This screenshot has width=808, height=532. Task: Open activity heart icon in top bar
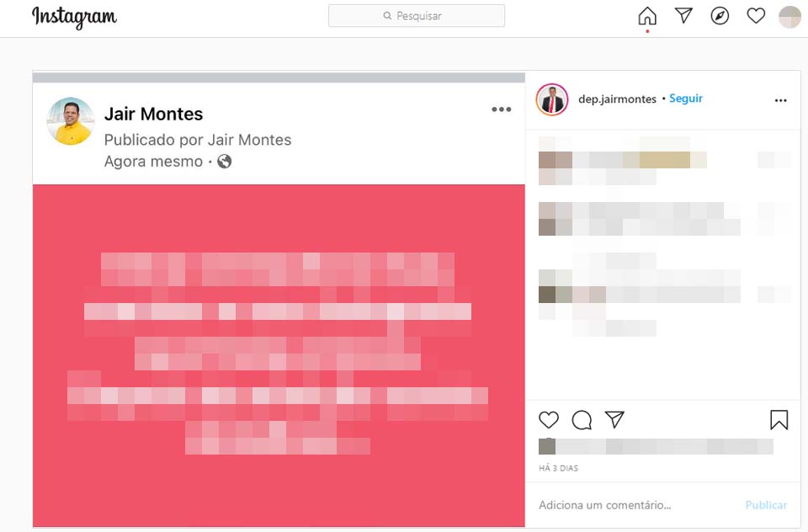[756, 16]
